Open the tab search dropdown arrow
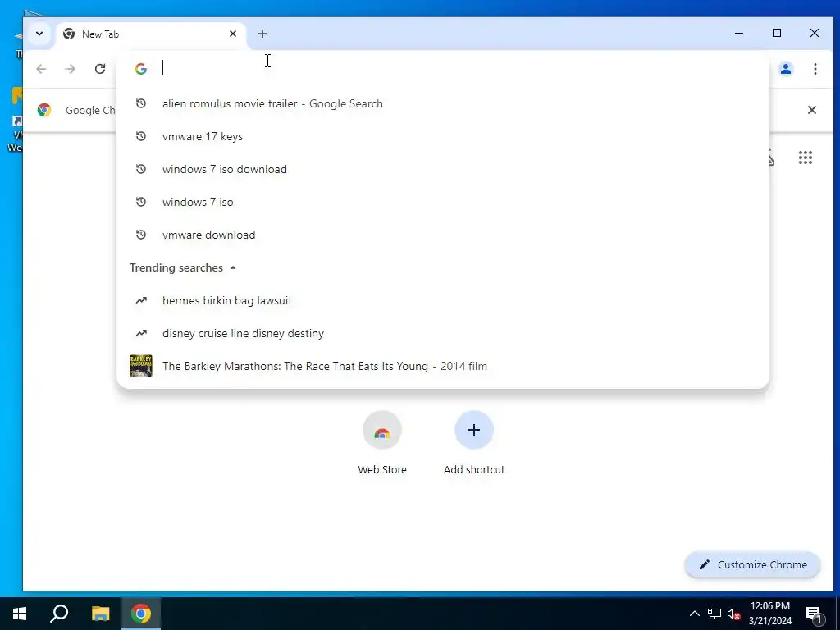Viewport: 840px width, 630px height. pyautogui.click(x=39, y=34)
